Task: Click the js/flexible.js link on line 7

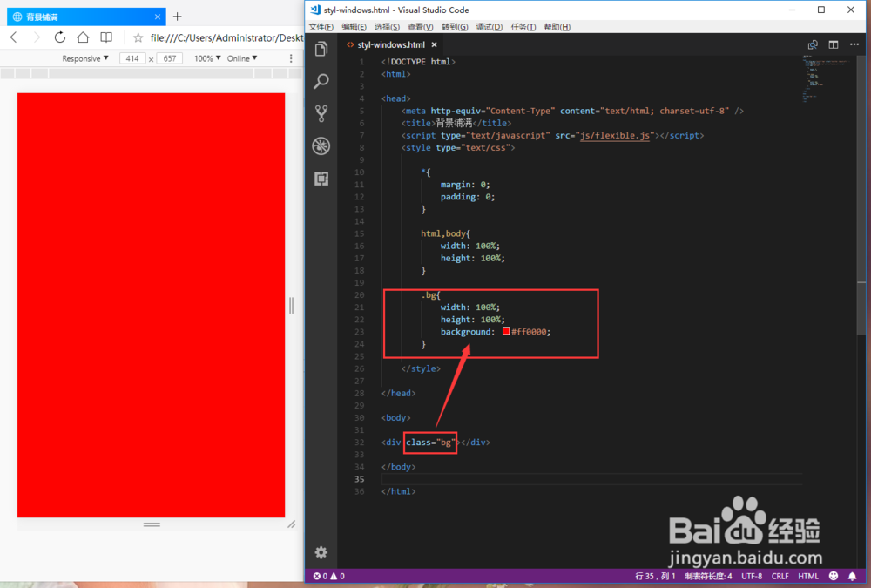Action: [614, 135]
